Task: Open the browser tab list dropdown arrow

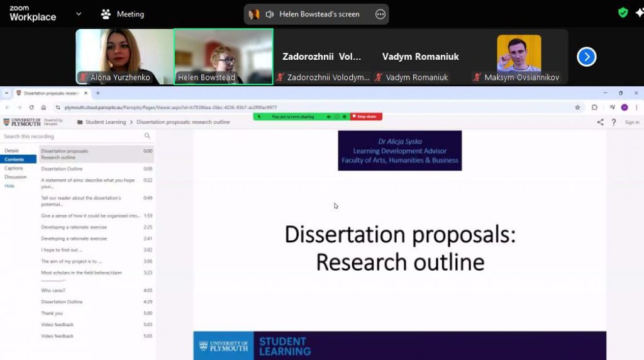Action: click(7, 93)
